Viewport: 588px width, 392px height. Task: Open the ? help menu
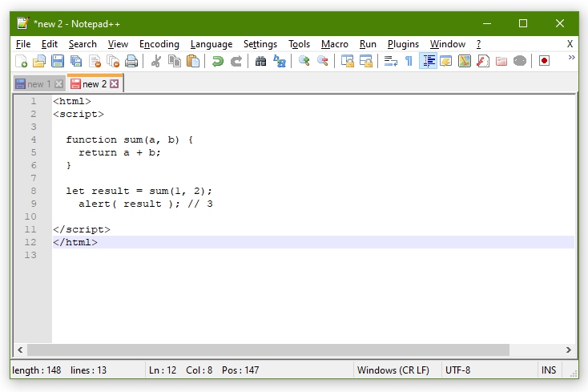click(x=479, y=44)
